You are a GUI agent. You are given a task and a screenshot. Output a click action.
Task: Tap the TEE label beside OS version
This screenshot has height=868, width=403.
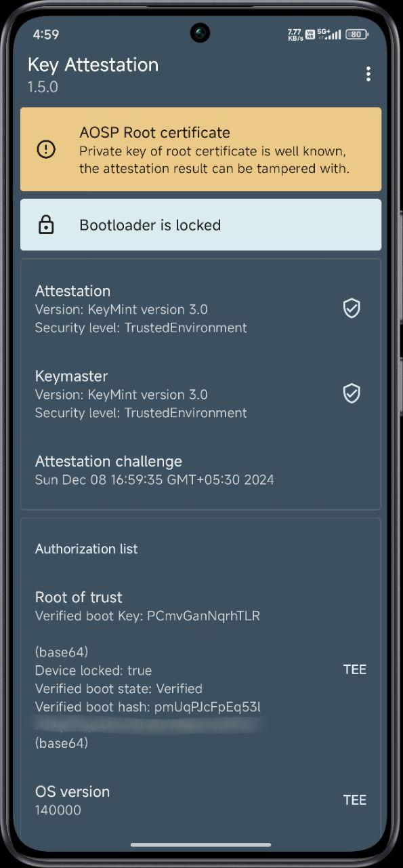point(355,800)
